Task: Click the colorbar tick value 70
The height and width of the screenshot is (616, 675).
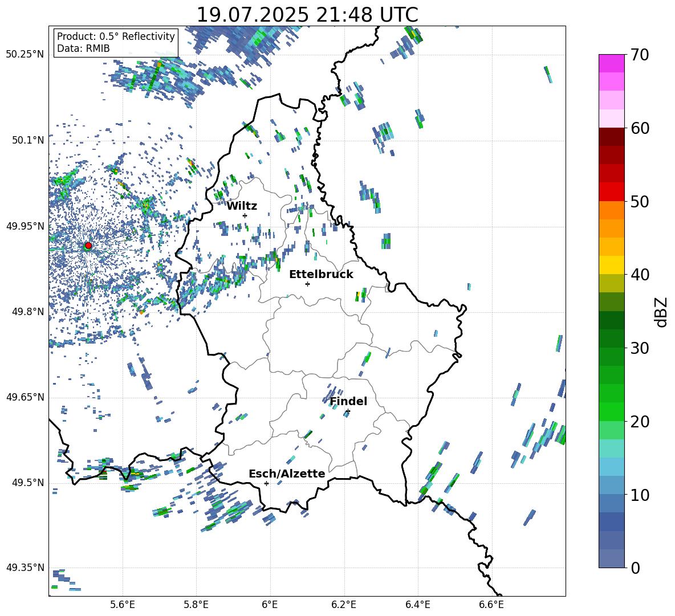Action: 640,55
